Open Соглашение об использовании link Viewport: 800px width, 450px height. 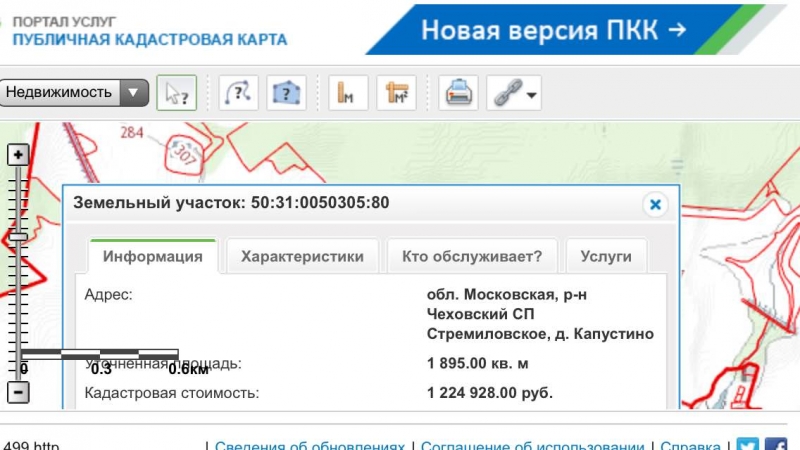pyautogui.click(x=532, y=445)
